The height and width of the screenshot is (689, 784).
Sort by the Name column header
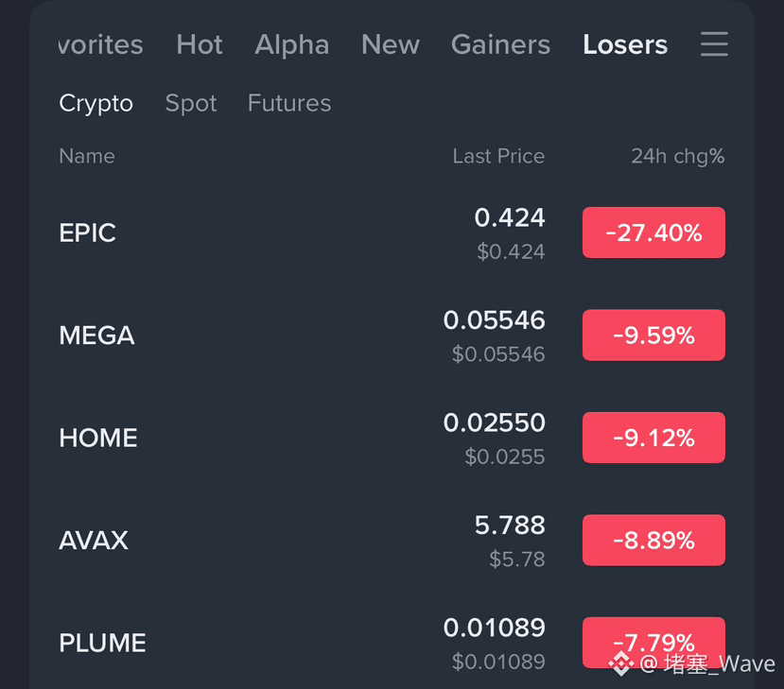[87, 156]
